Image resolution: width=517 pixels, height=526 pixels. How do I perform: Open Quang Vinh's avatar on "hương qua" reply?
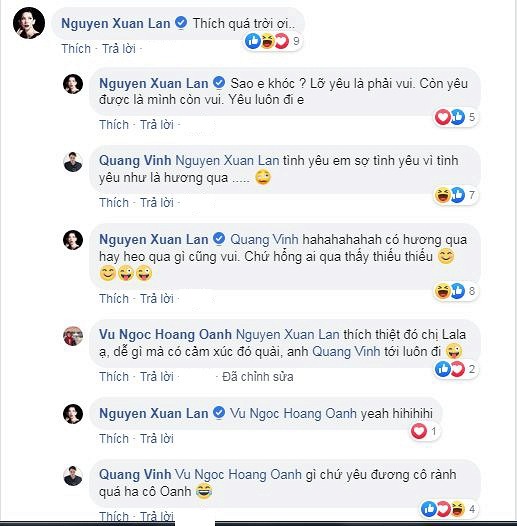pyautogui.click(x=73, y=162)
